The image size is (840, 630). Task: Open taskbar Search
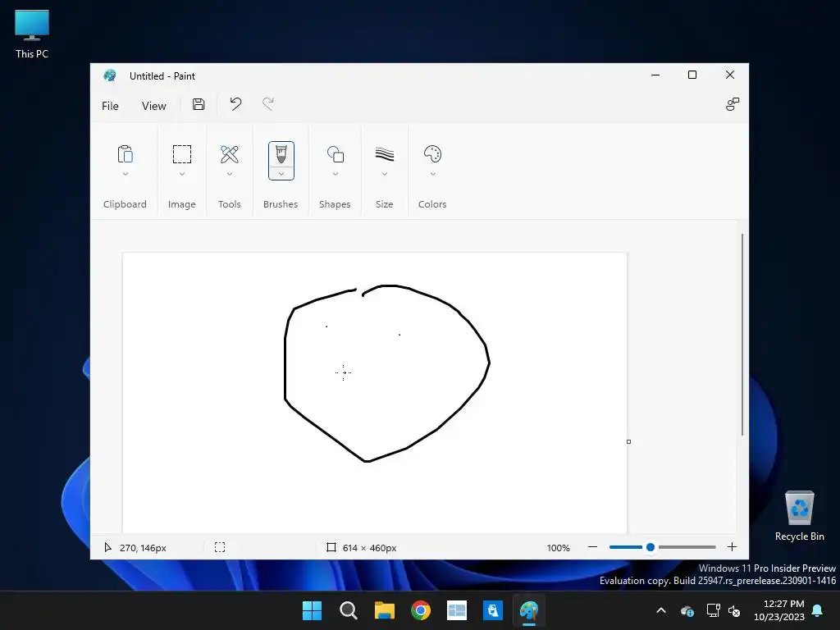pos(348,610)
